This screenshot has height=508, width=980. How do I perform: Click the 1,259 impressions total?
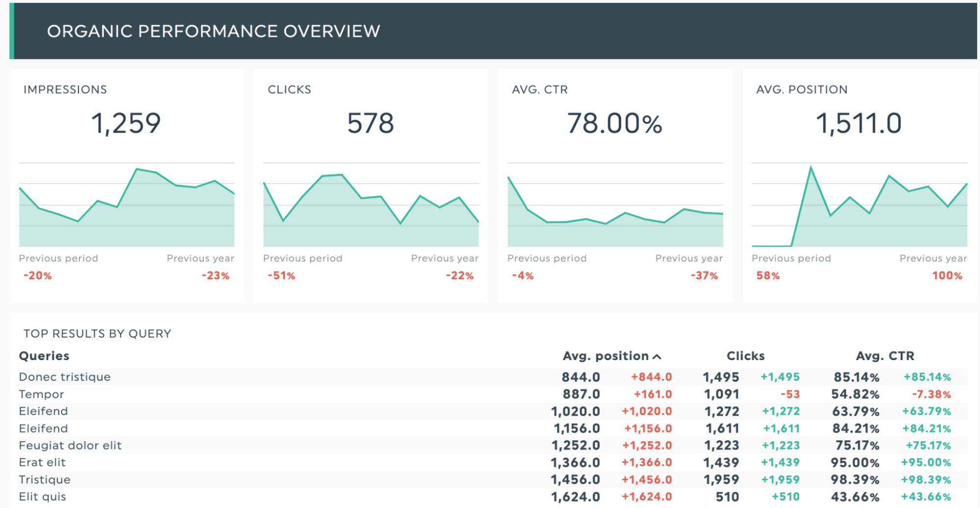point(126,123)
